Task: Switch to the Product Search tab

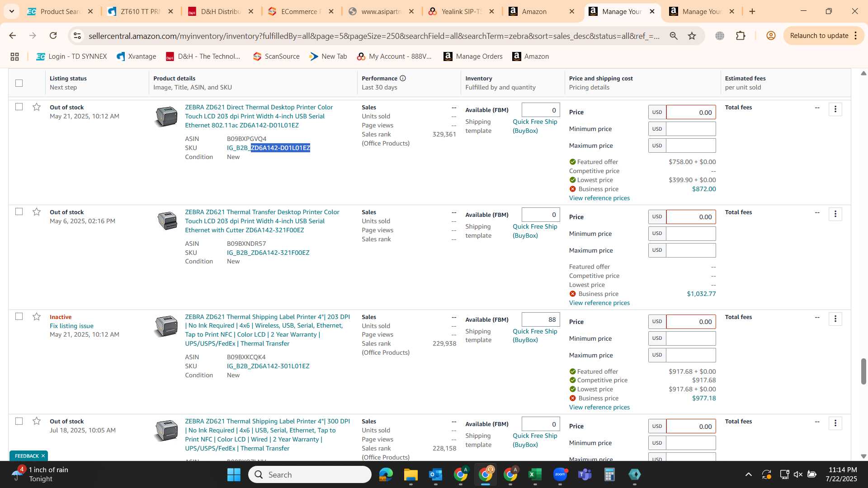Action: pos(60,12)
